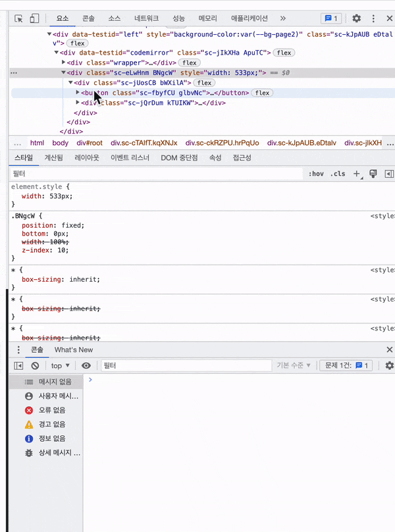Screen dimensions: 395x532
Task: Focus the console 필터 input field
Action: click(x=186, y=365)
